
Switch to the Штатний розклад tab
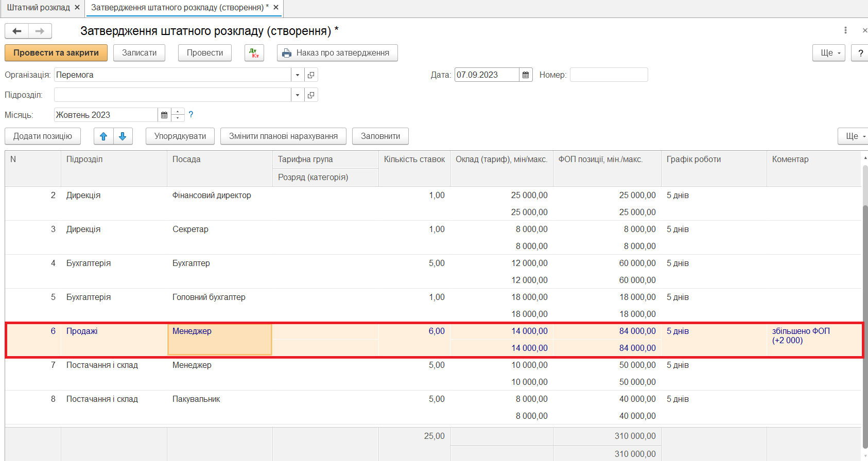pyautogui.click(x=38, y=8)
